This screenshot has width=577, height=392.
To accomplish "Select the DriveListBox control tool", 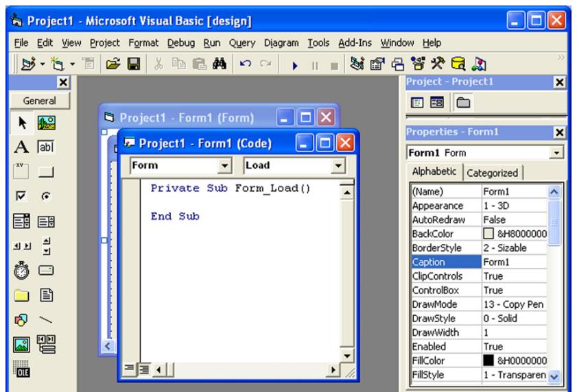I will tap(47, 271).
